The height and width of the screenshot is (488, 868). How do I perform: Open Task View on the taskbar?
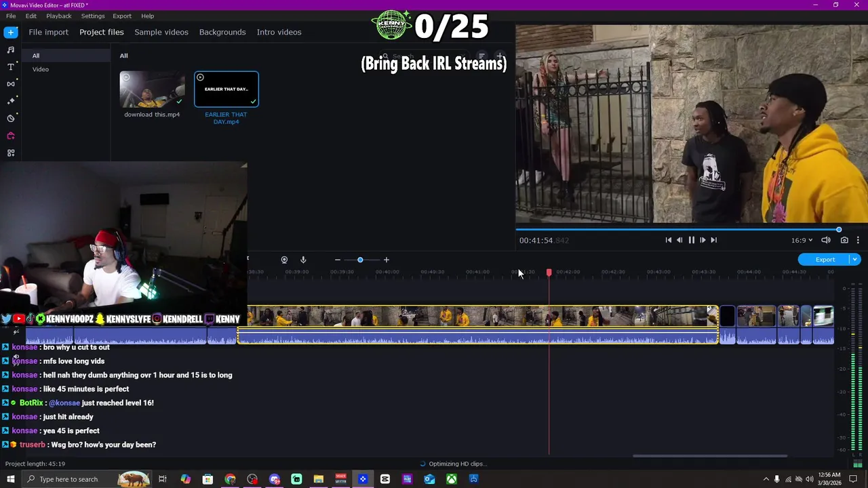coord(163,479)
